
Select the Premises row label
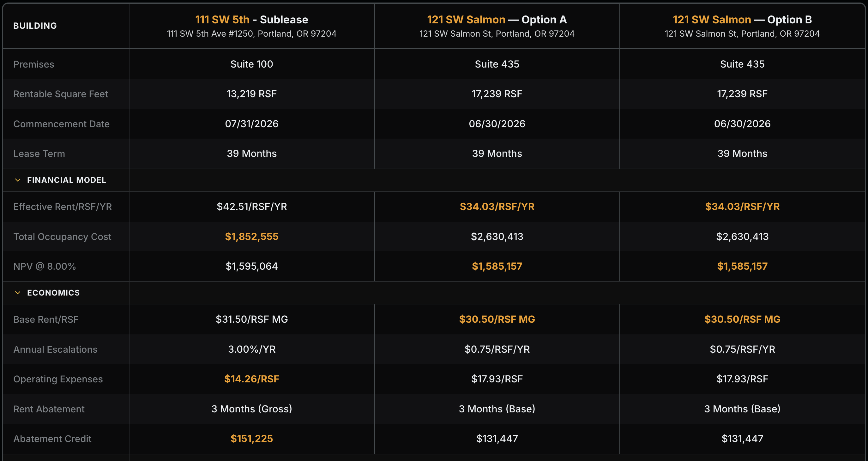(34, 64)
